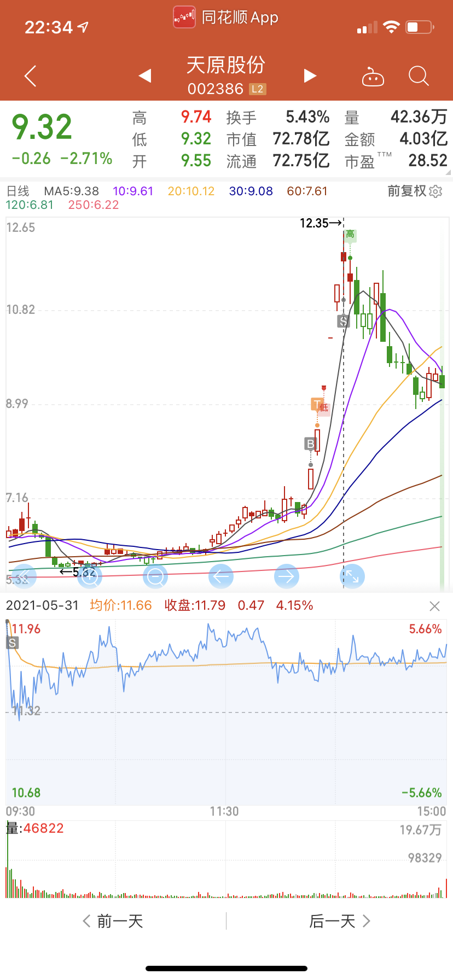Screen dimensions: 453x980
Task: Click the zoom out chart button
Action: coord(155,576)
